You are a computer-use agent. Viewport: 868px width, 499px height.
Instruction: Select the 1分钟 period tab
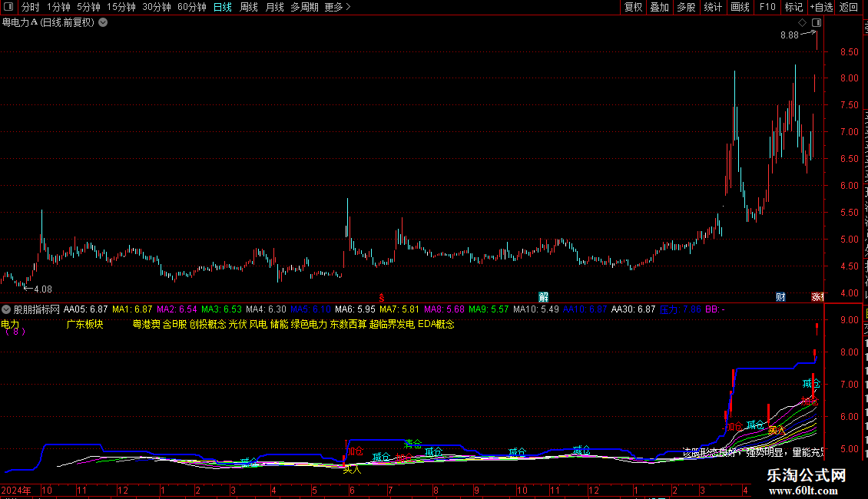(58, 7)
